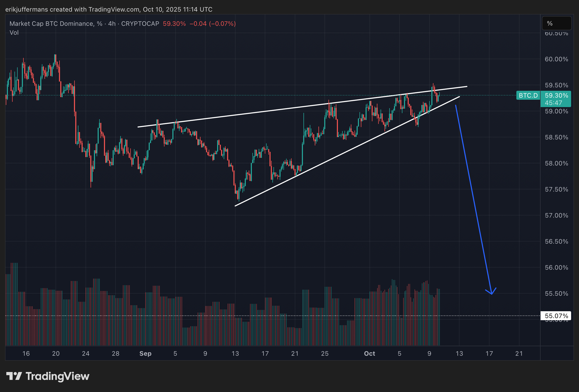579x392 pixels.
Task: Click the red change value −0.04 (−0.07%)
Action: tap(212, 24)
